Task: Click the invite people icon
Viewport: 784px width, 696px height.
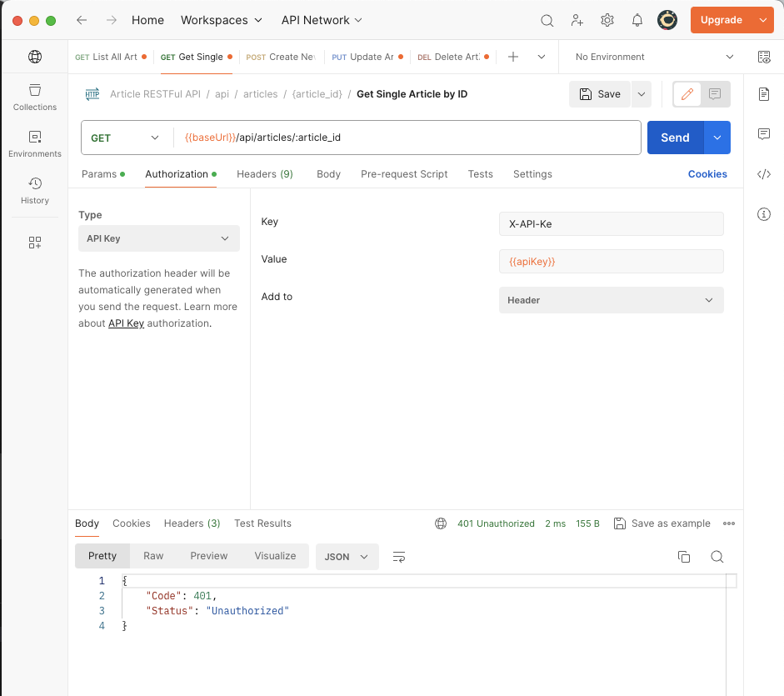Action: point(577,21)
